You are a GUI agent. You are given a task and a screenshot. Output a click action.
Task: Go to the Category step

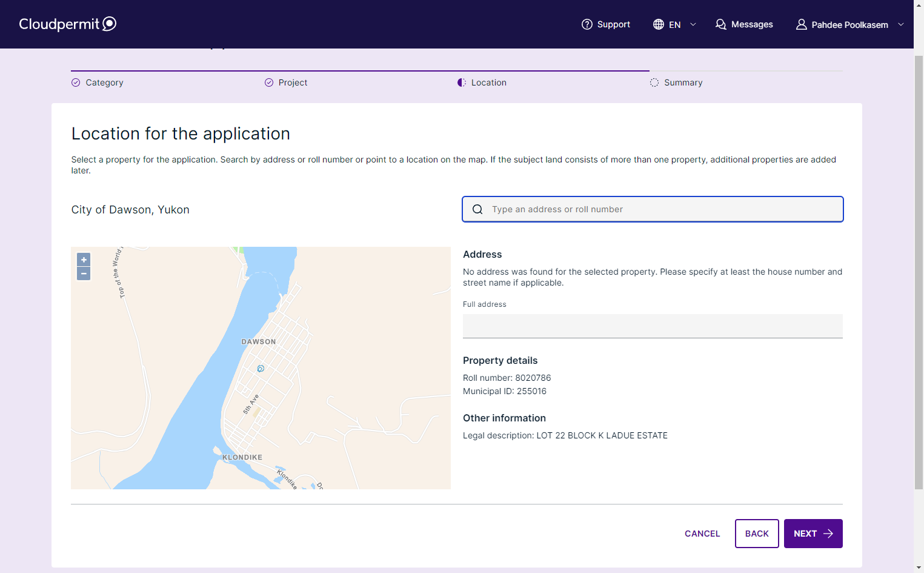(x=104, y=82)
